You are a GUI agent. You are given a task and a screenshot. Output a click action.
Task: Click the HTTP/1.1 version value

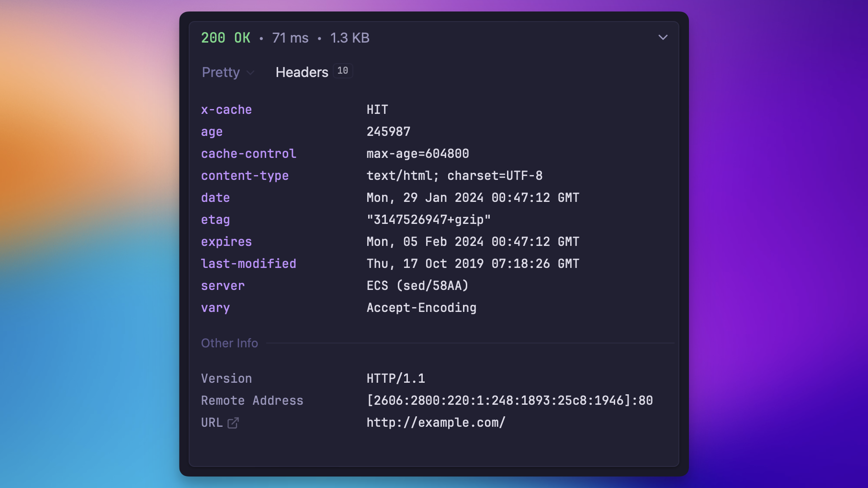click(395, 378)
